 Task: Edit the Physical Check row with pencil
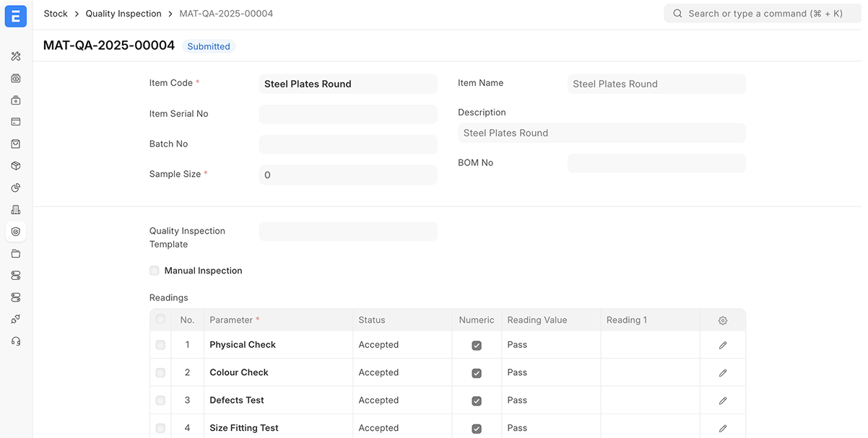[723, 346]
